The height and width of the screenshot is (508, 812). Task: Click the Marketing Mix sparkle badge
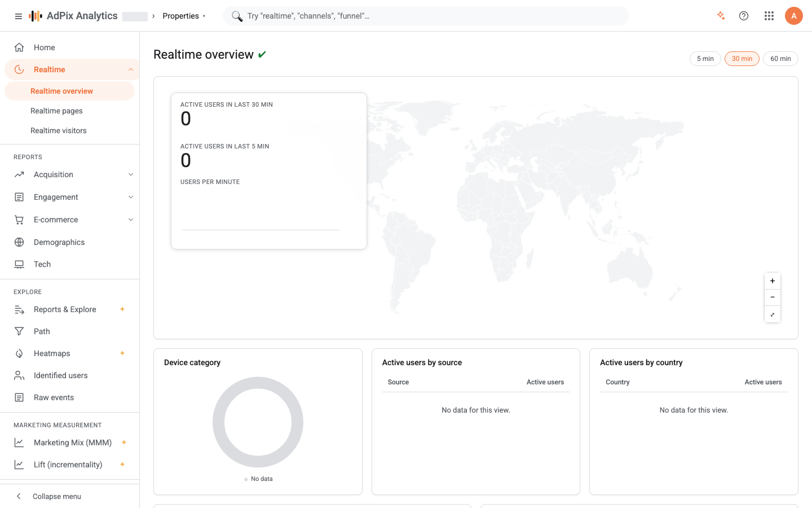[x=124, y=443]
